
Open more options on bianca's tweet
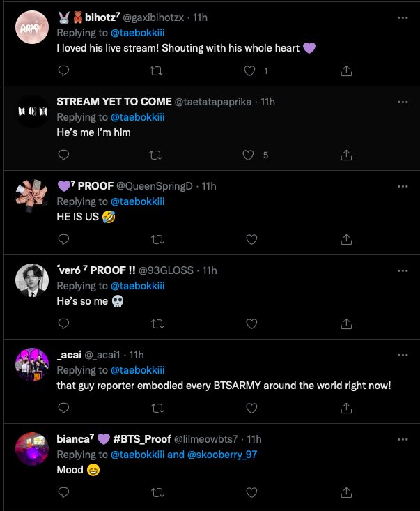pyautogui.click(x=402, y=439)
